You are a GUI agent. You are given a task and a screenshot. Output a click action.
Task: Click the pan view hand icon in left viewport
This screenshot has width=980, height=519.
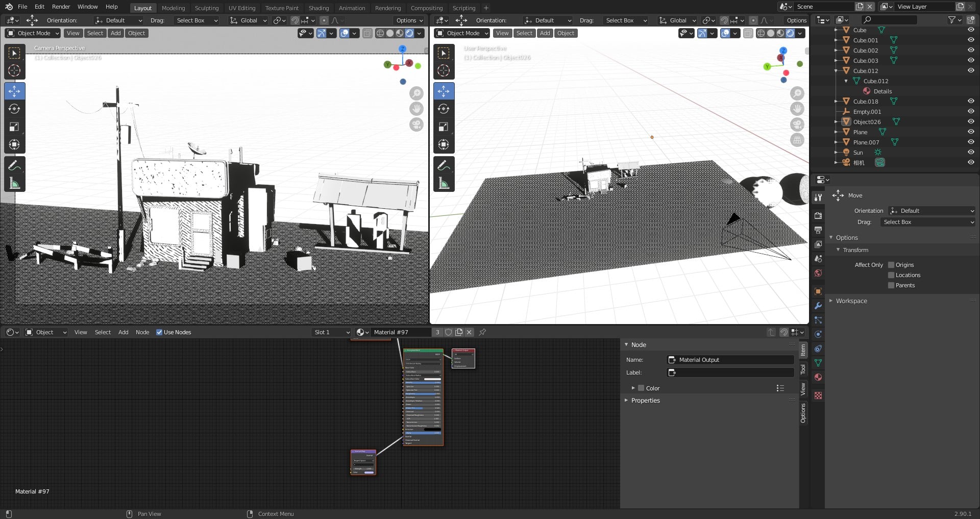(416, 109)
